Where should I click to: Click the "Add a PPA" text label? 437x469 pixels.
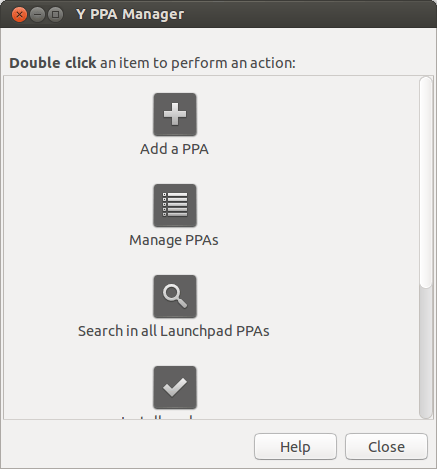[174, 149]
